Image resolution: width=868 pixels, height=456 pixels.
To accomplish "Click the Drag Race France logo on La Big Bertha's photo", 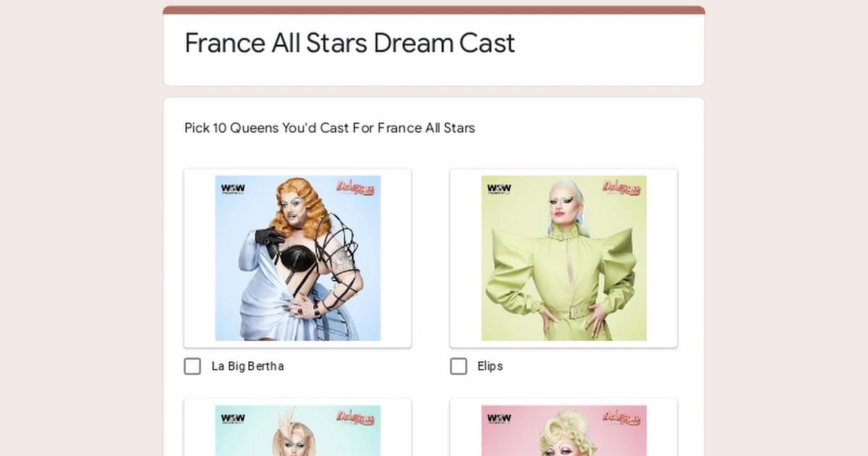I will (x=356, y=187).
